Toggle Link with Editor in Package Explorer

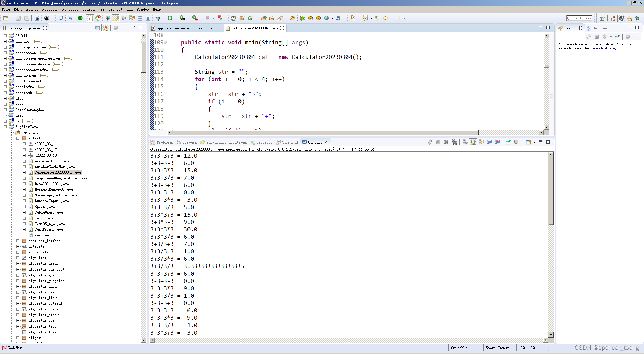coord(106,28)
